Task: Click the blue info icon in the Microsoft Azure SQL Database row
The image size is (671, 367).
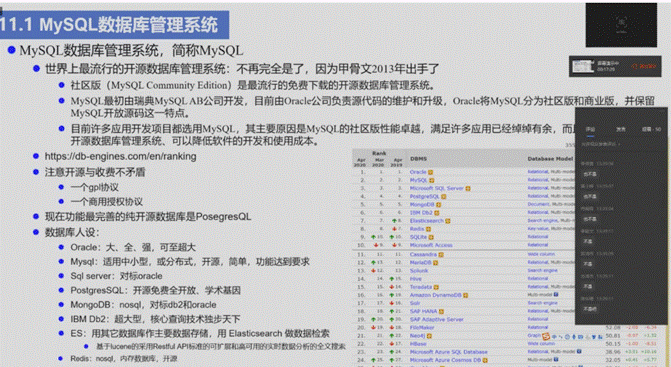Action: pos(579,352)
